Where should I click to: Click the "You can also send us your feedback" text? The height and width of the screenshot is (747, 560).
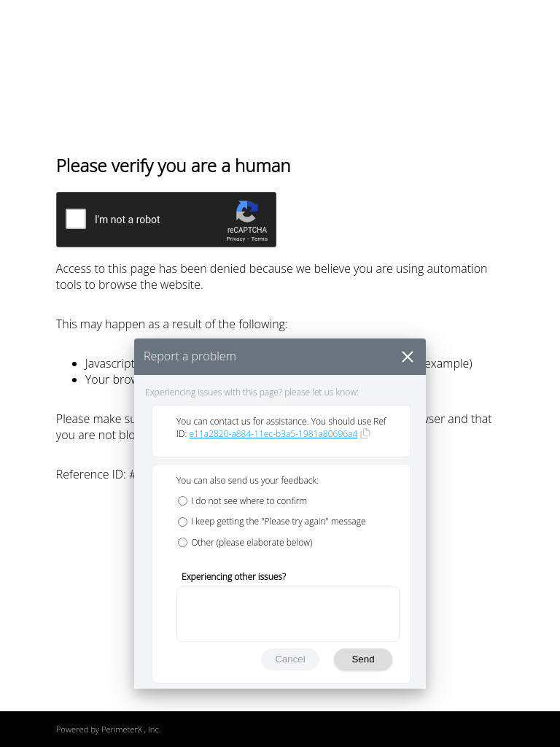click(247, 480)
